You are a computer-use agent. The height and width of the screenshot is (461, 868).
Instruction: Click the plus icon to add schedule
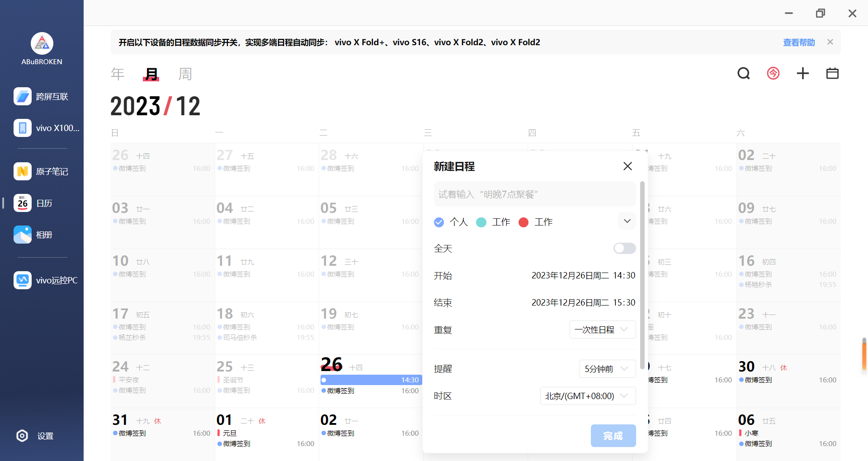coord(803,73)
